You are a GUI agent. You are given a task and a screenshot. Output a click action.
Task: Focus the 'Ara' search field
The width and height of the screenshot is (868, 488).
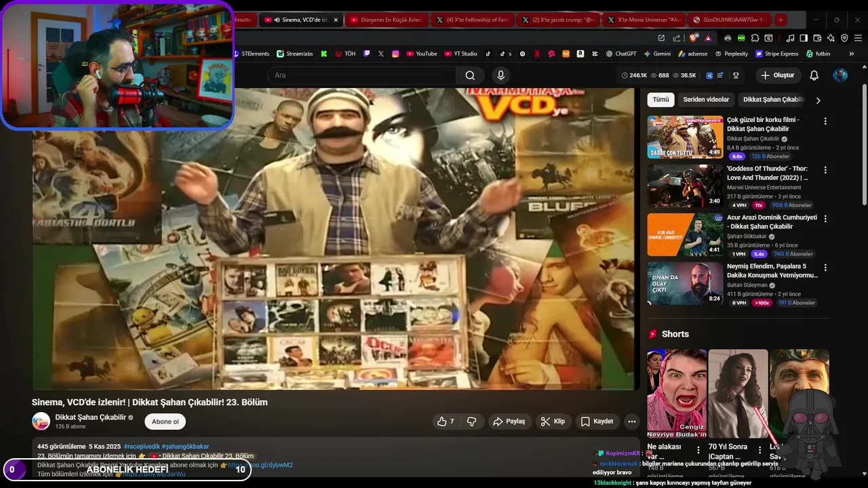click(x=362, y=75)
